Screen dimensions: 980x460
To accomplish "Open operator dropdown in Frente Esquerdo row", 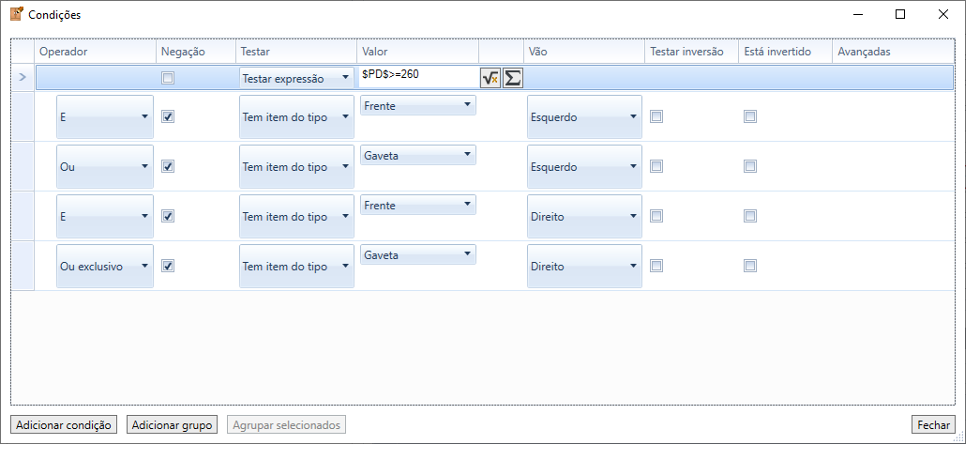I will 105,117.
